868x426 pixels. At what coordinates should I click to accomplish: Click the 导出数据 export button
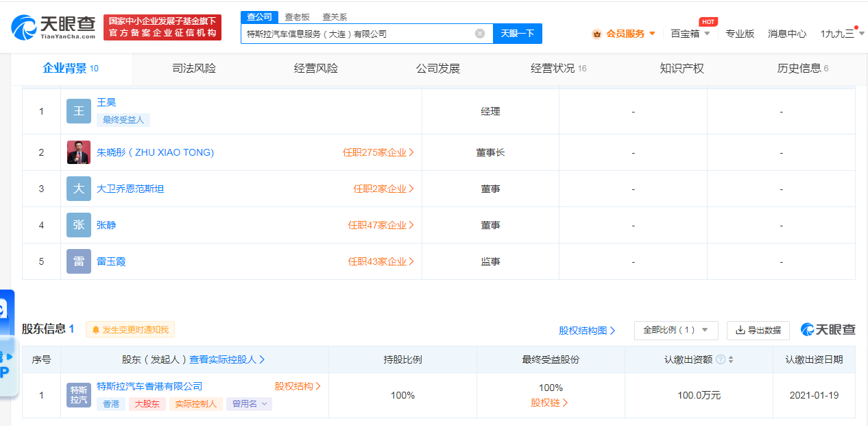tap(758, 330)
